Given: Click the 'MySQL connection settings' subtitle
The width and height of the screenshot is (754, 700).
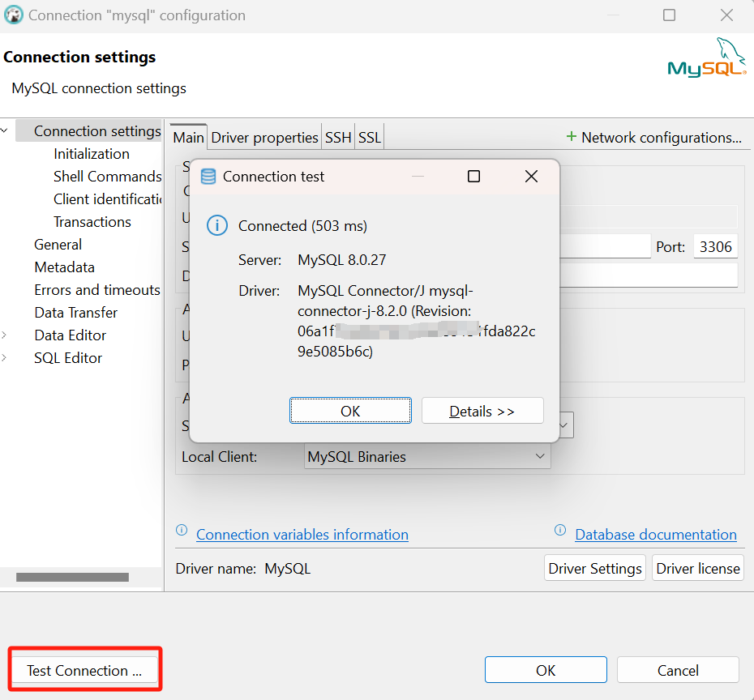Looking at the screenshot, I should pos(99,88).
